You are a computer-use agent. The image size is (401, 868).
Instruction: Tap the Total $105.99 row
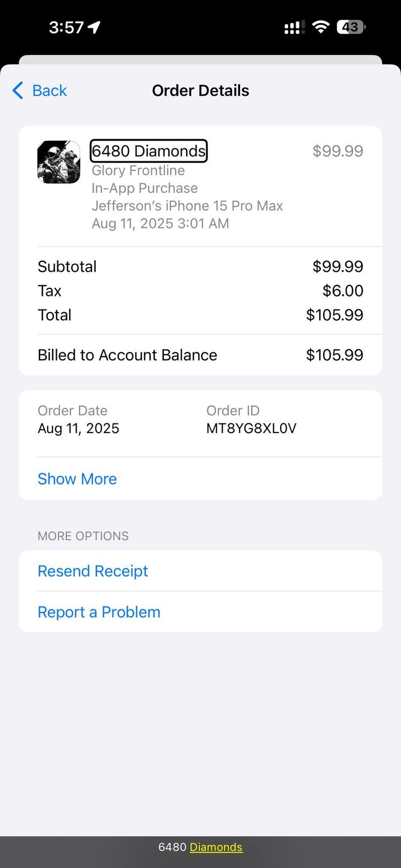tap(200, 315)
